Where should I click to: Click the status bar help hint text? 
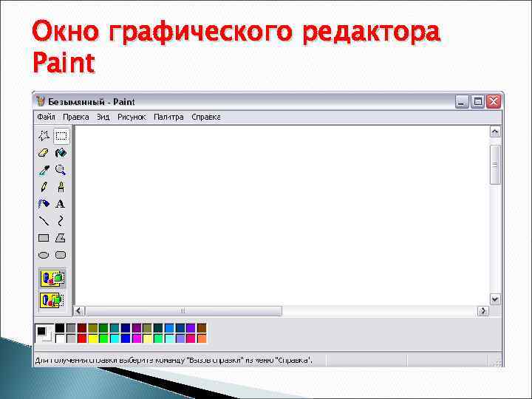pyautogui.click(x=174, y=360)
